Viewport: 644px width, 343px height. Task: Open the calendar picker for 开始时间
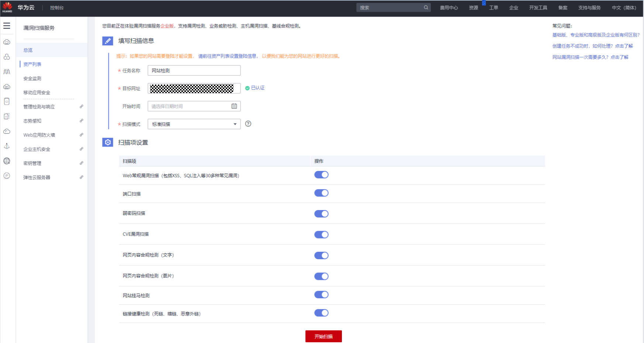click(234, 106)
